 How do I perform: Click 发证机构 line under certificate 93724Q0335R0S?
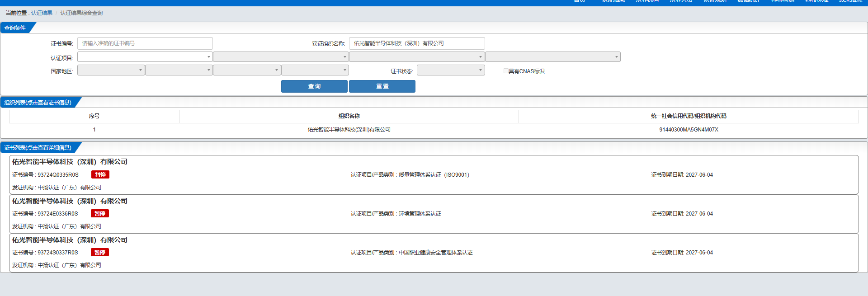57,188
